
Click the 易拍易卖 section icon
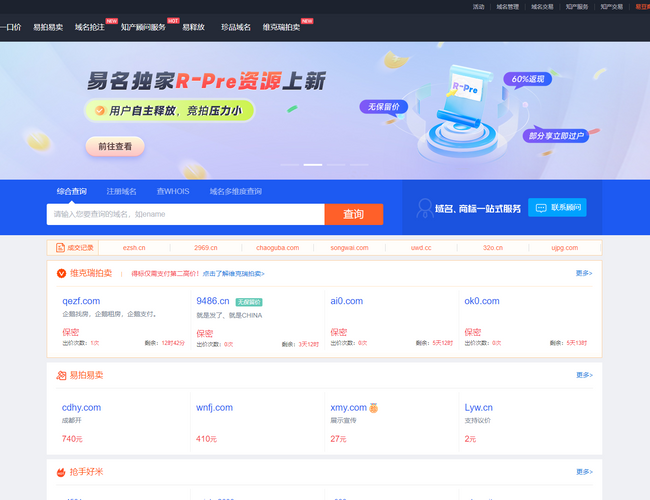tap(61, 375)
